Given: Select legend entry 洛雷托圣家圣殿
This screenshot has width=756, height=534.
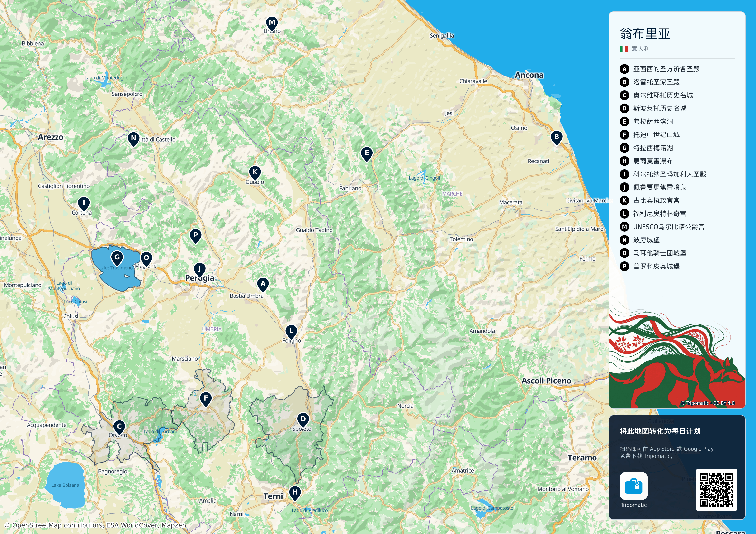Looking at the screenshot, I should pos(650,82).
